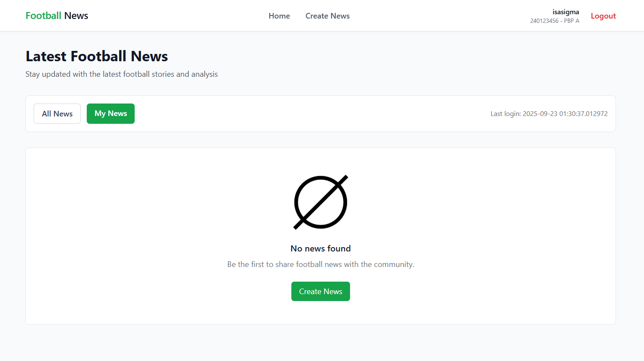Click the last login date 2025-09-23
The image size is (644, 361).
[x=540, y=114]
